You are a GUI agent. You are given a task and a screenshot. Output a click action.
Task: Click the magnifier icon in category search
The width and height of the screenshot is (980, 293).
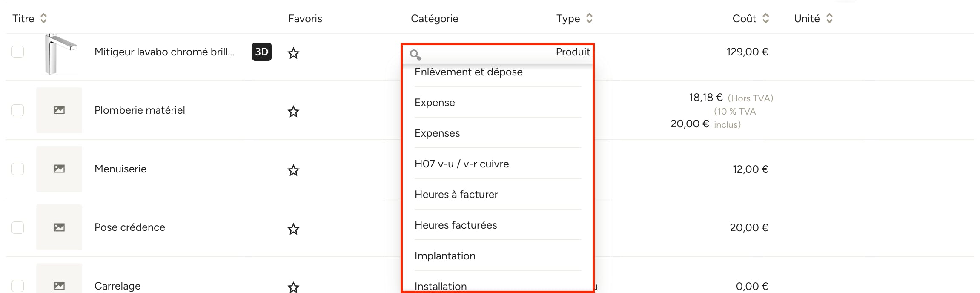click(415, 55)
